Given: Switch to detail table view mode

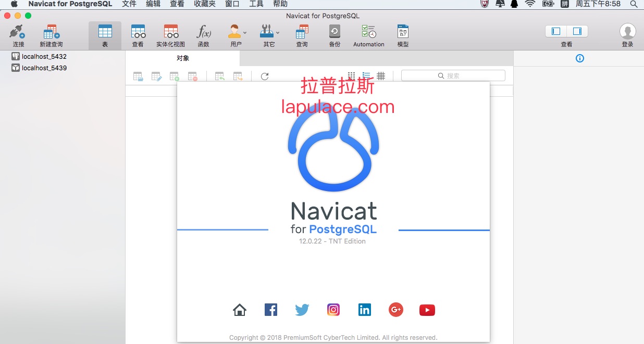Looking at the screenshot, I should (x=381, y=76).
